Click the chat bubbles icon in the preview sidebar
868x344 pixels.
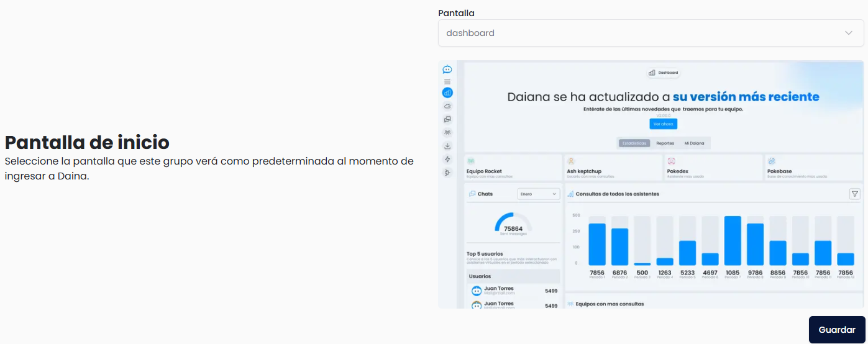(x=447, y=119)
